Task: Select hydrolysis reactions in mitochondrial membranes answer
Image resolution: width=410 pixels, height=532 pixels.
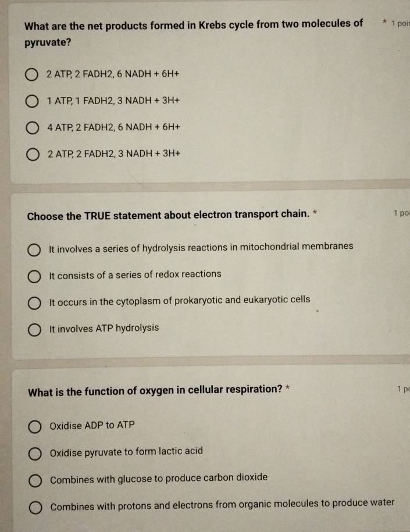Action: point(34,250)
